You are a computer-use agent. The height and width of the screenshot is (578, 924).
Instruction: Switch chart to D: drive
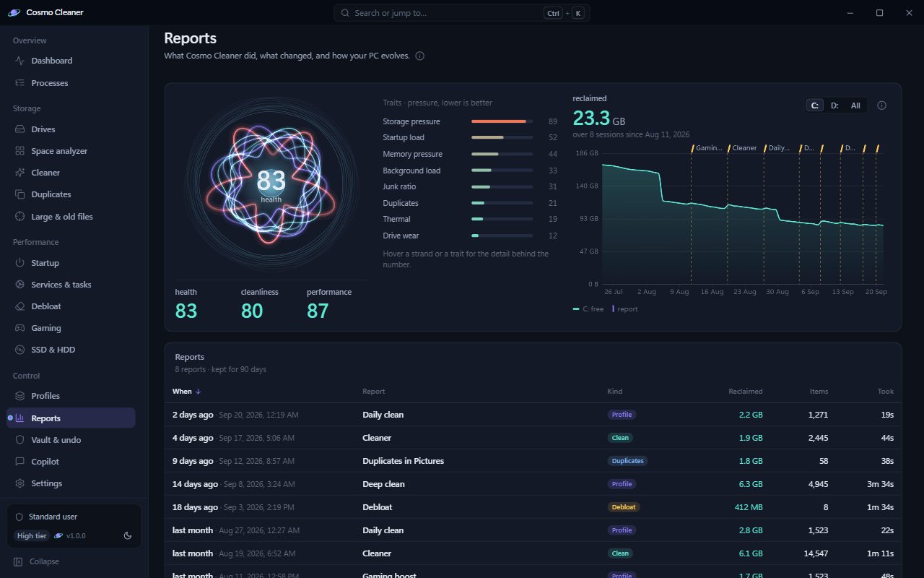click(834, 105)
